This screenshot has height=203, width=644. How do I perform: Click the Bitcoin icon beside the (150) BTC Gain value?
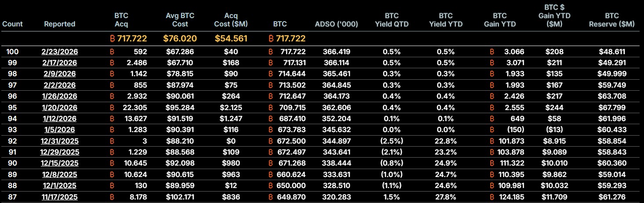[x=492, y=130]
